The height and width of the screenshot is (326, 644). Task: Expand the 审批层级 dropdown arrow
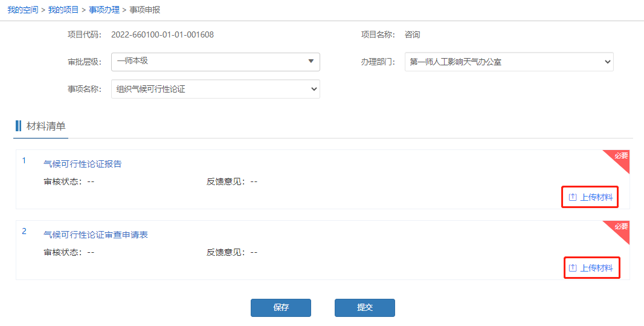311,62
